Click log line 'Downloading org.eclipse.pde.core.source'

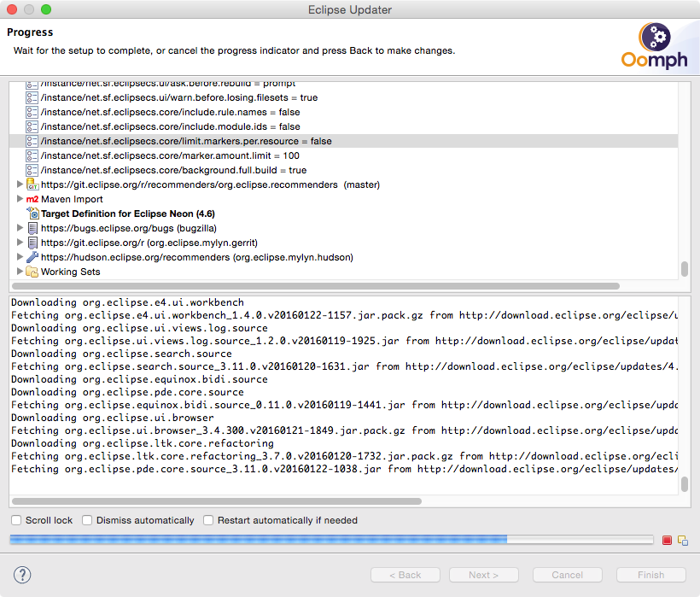pyautogui.click(x=127, y=392)
